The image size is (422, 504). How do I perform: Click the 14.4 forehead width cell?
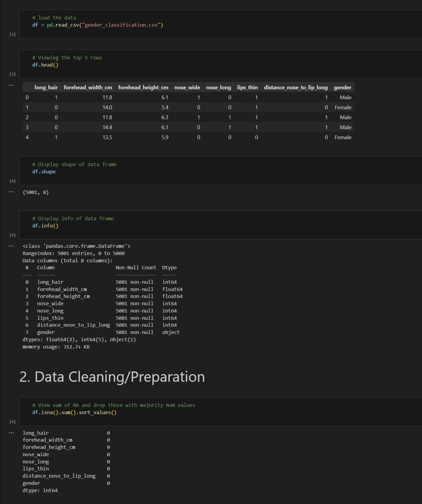(107, 127)
